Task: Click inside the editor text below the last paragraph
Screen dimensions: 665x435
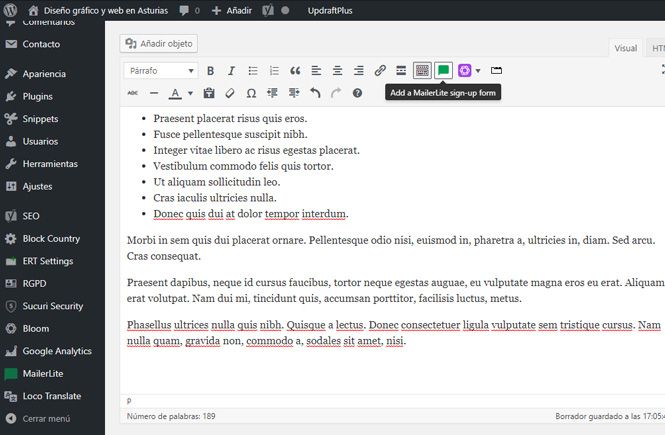Action: (390, 371)
